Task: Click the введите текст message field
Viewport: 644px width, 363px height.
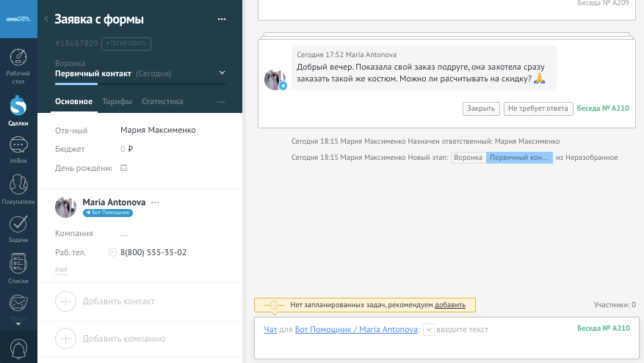Action: pos(499,330)
